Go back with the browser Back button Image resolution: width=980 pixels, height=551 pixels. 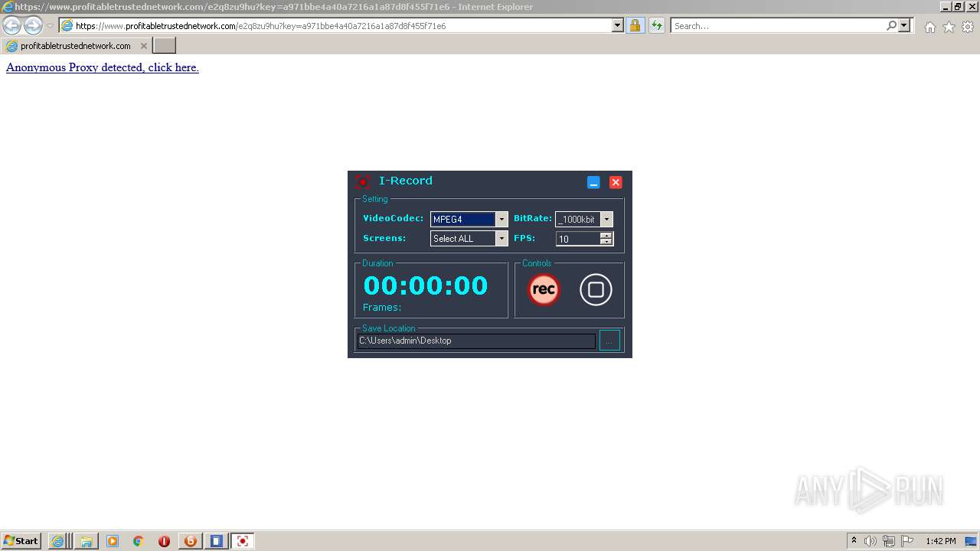click(12, 25)
